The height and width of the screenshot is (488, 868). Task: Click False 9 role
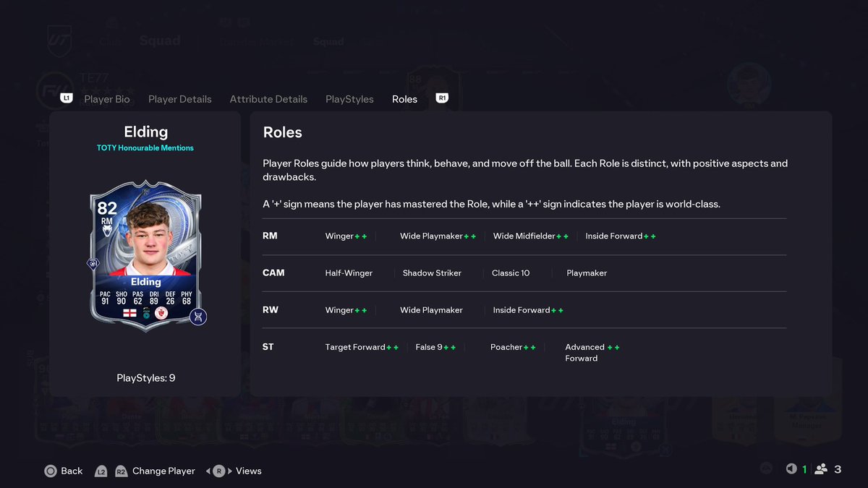pos(435,348)
